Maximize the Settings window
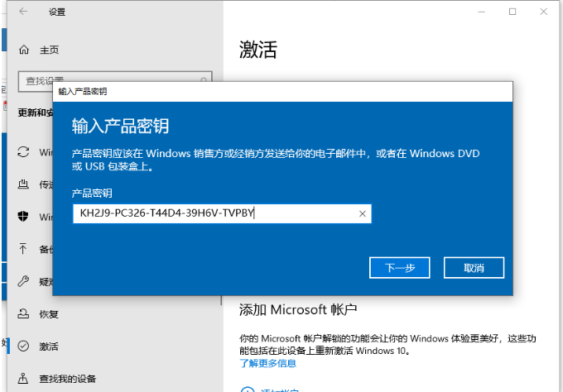Image resolution: width=563 pixels, height=392 pixels. point(512,12)
